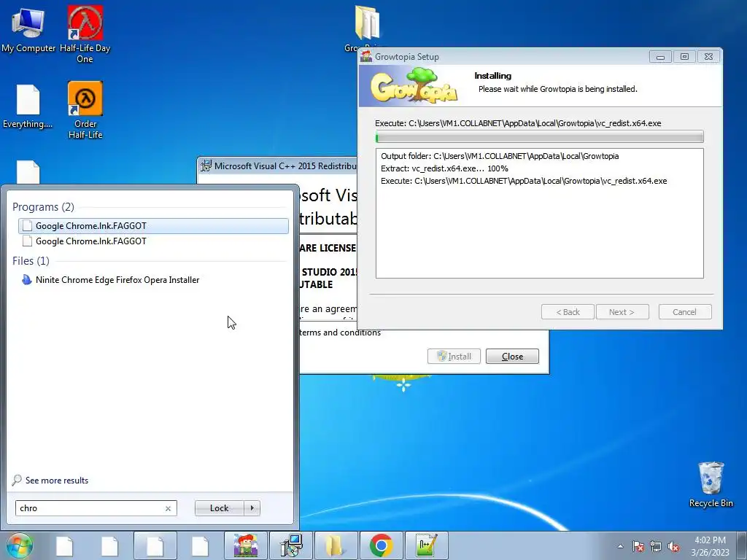Viewport: 747px width, 560px height.
Task: Open the highlighted Google Chrome.lnk program result
Action: point(153,226)
